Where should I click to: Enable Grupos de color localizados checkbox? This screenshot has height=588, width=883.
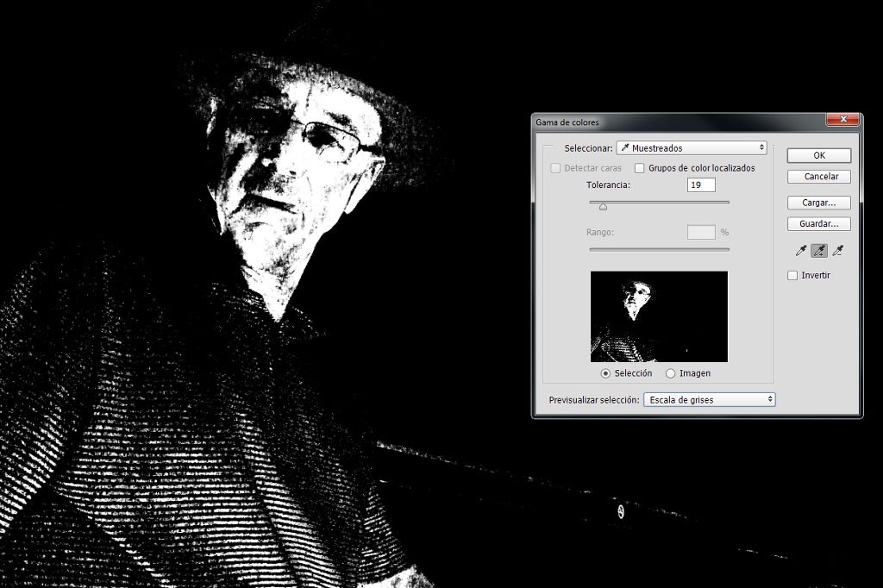click(640, 168)
